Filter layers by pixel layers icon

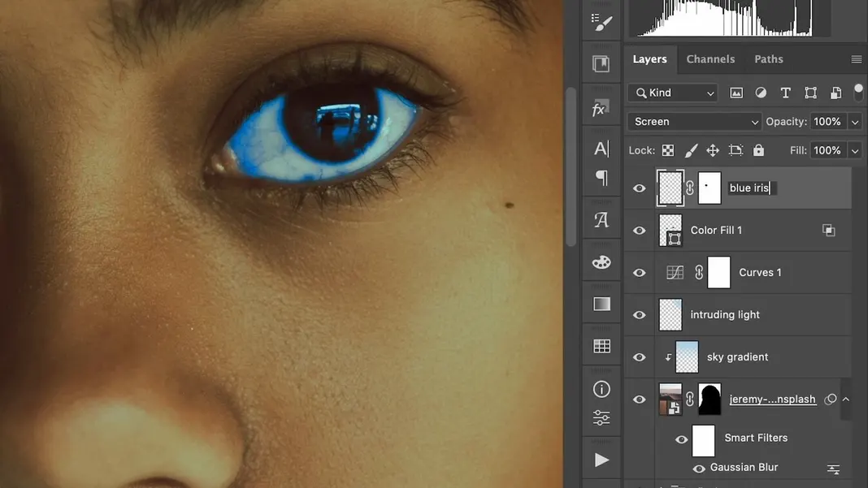(x=736, y=93)
